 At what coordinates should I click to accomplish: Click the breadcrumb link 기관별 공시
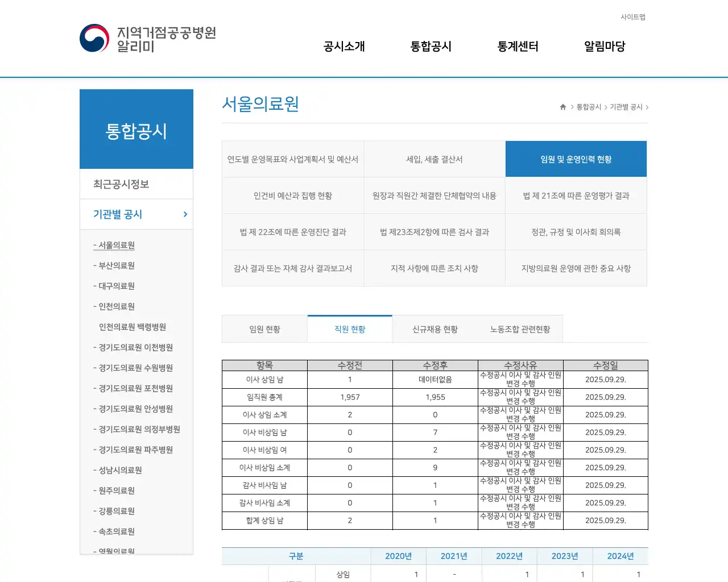click(626, 106)
